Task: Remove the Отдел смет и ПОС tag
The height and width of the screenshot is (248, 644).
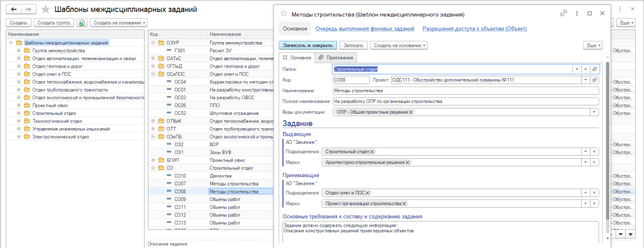Action: tap(367, 193)
